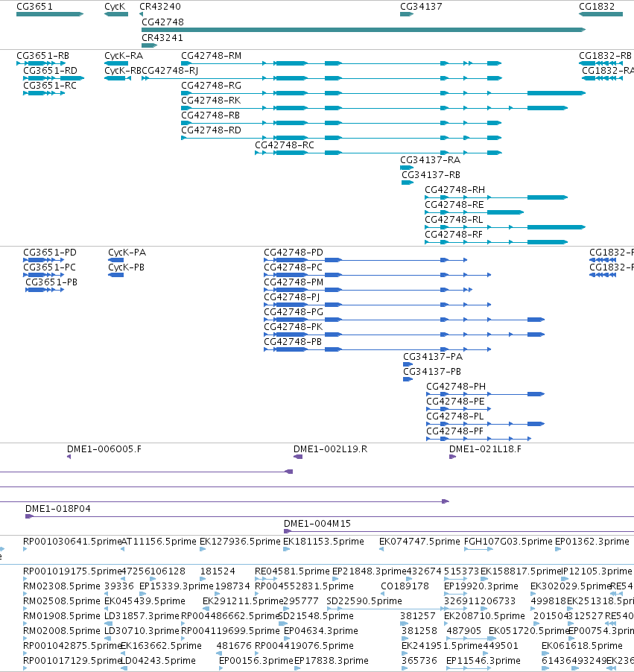Screen dimensions: 634x672
Task: Select the DME1-018P04 BAC clone
Action: click(x=58, y=509)
